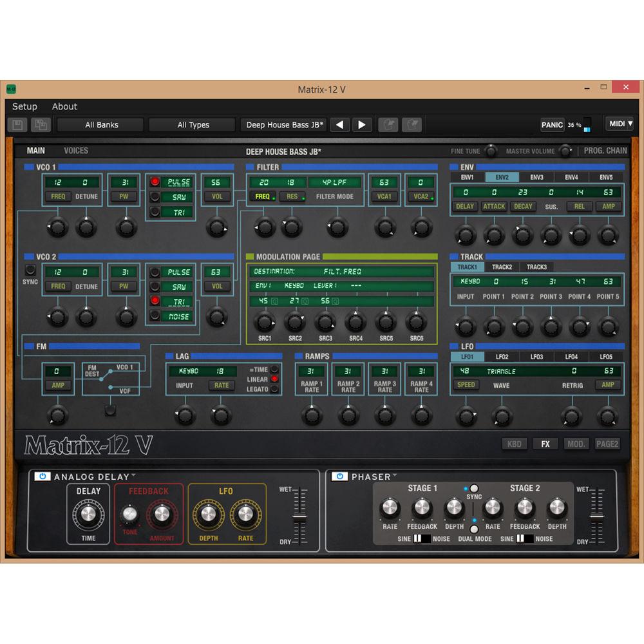The width and height of the screenshot is (644, 644).
Task: Switch to PAGE2 view
Action: [x=607, y=444]
